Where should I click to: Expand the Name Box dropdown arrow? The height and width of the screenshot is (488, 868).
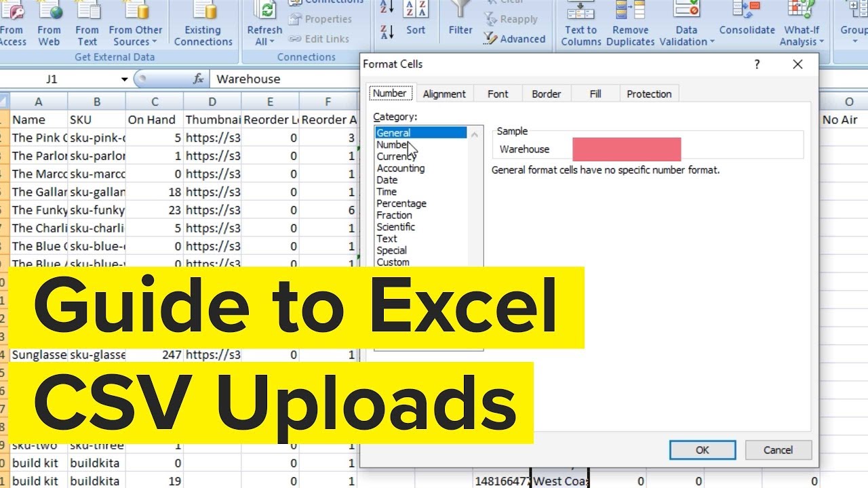click(x=124, y=79)
